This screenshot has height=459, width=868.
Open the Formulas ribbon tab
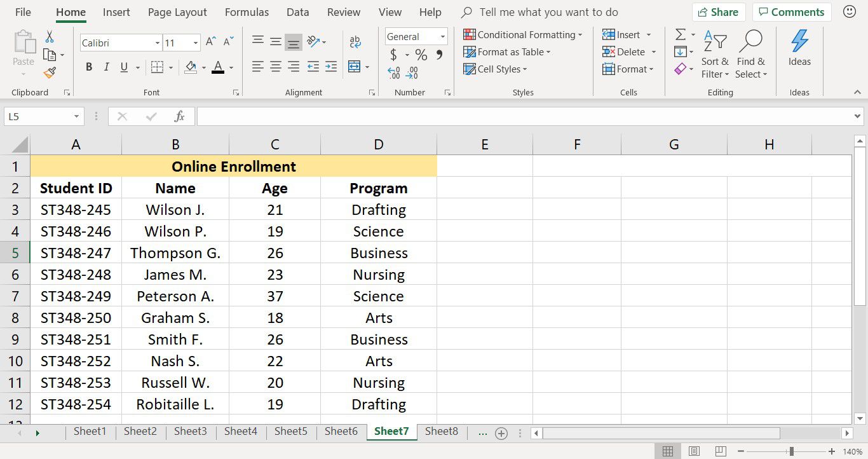[x=247, y=12]
